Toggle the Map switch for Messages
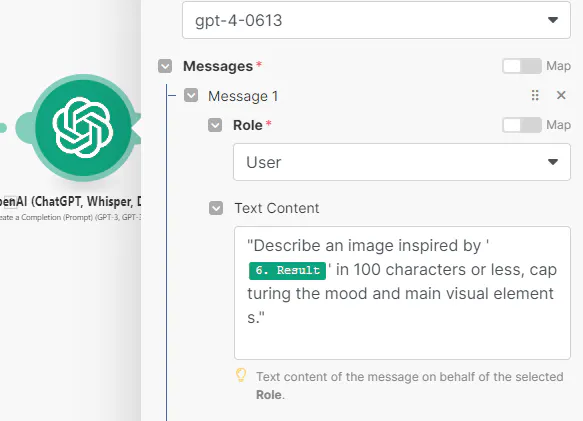 pyautogui.click(x=522, y=66)
